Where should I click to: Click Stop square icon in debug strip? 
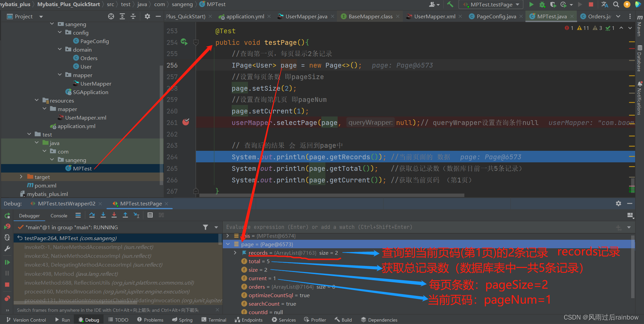point(7,285)
